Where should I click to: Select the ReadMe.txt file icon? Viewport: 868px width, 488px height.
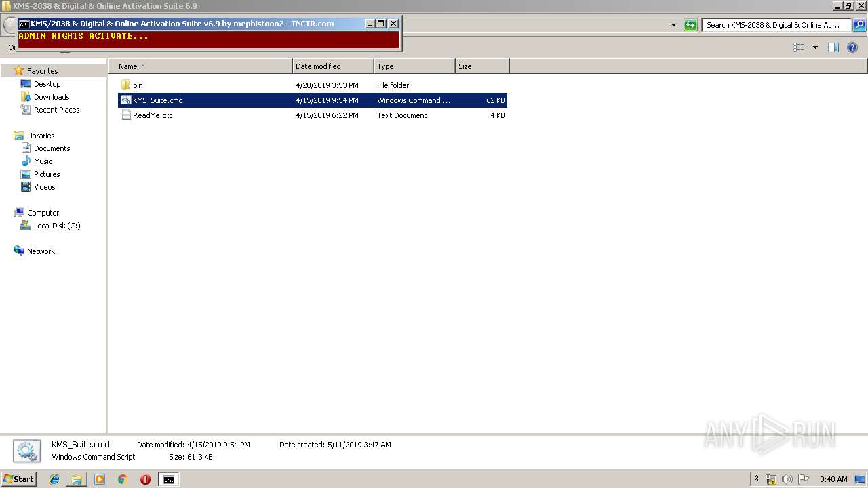[125, 115]
